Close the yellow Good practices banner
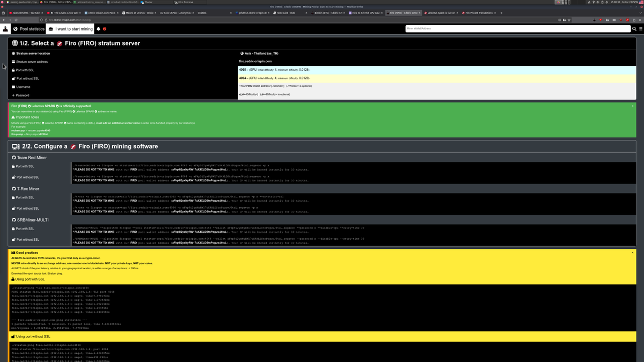This screenshot has height=362, width=644. coord(633,253)
